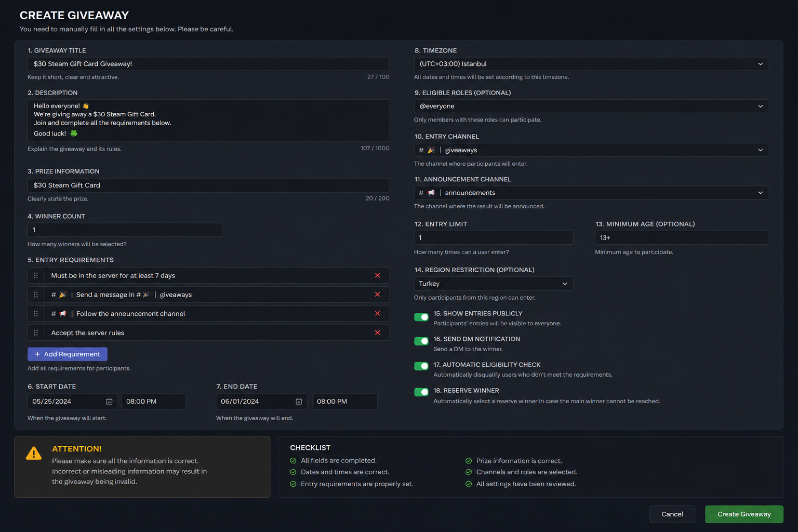
Task: Open the Announcement Channel dropdown
Action: [591, 193]
